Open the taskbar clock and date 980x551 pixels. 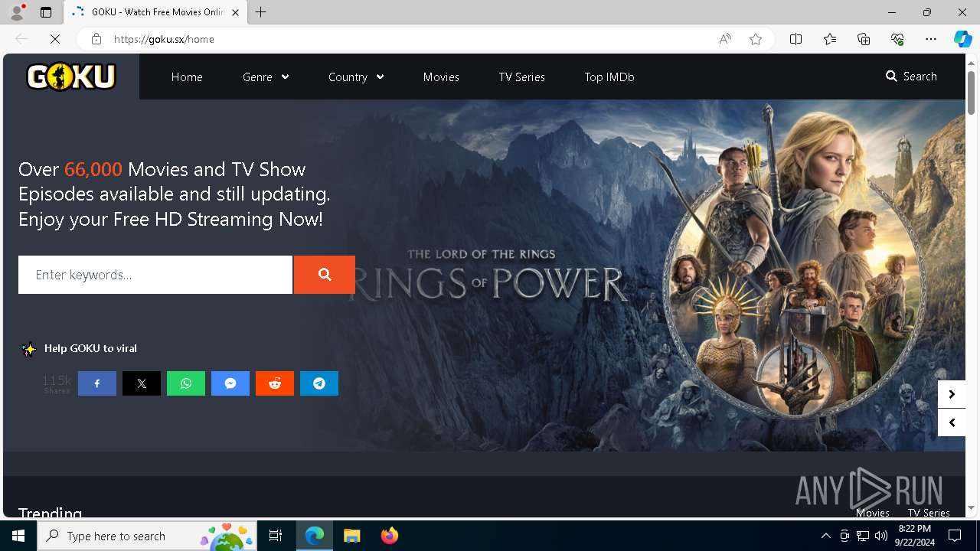coord(914,536)
